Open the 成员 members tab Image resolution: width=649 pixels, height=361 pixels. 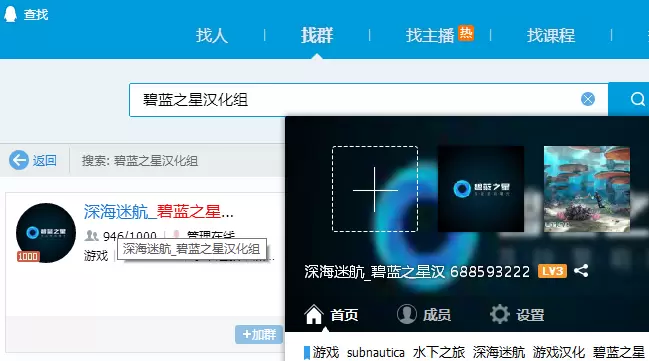(x=423, y=315)
